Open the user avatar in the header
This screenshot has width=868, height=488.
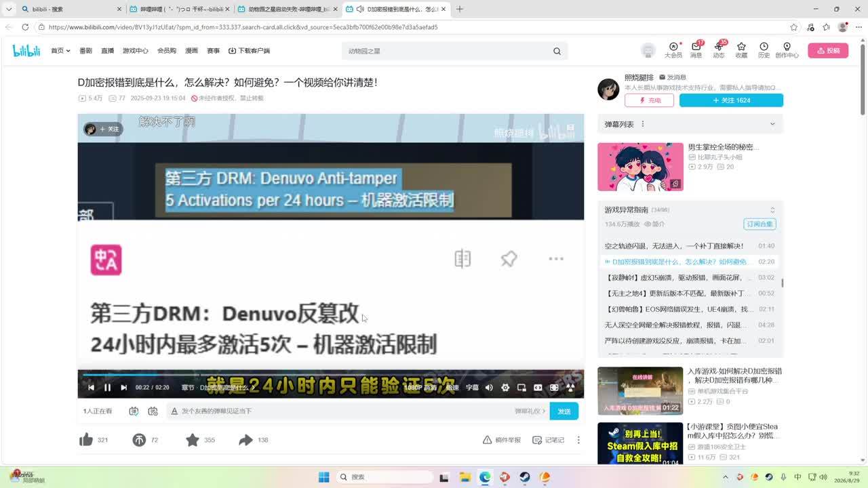tap(648, 50)
